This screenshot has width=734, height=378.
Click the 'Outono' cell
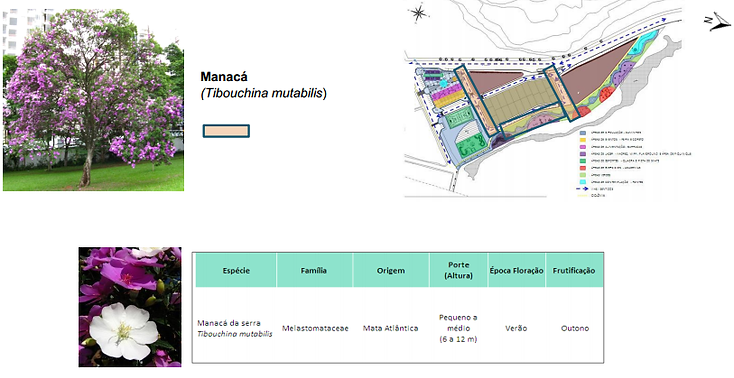pos(575,328)
